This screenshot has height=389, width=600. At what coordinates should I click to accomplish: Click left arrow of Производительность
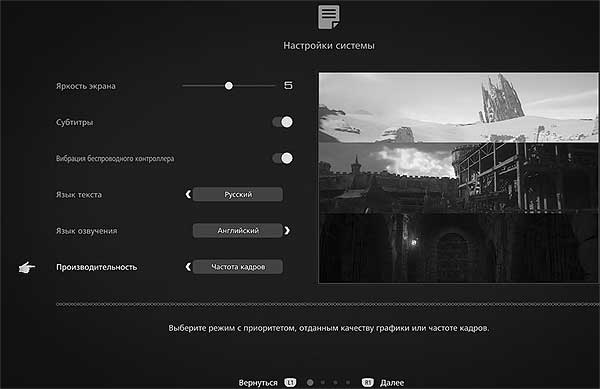pos(188,267)
